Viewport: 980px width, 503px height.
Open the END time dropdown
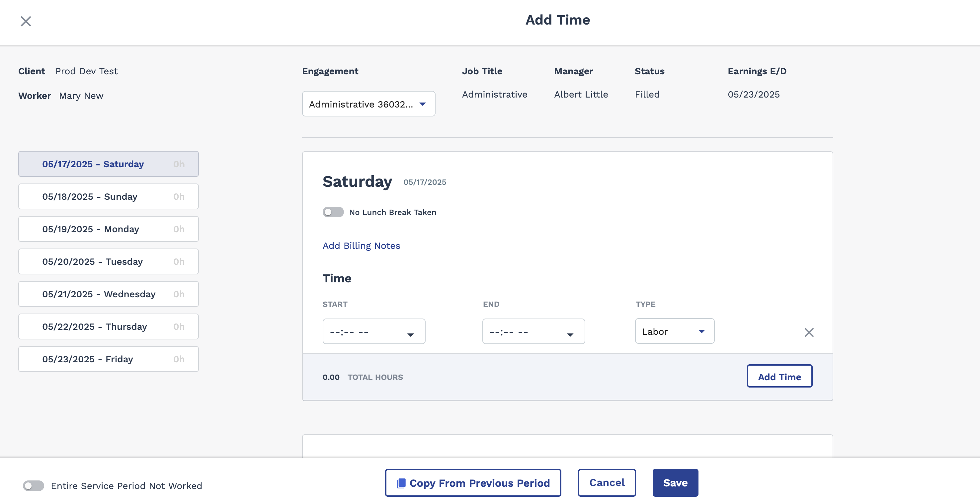pyautogui.click(x=533, y=331)
